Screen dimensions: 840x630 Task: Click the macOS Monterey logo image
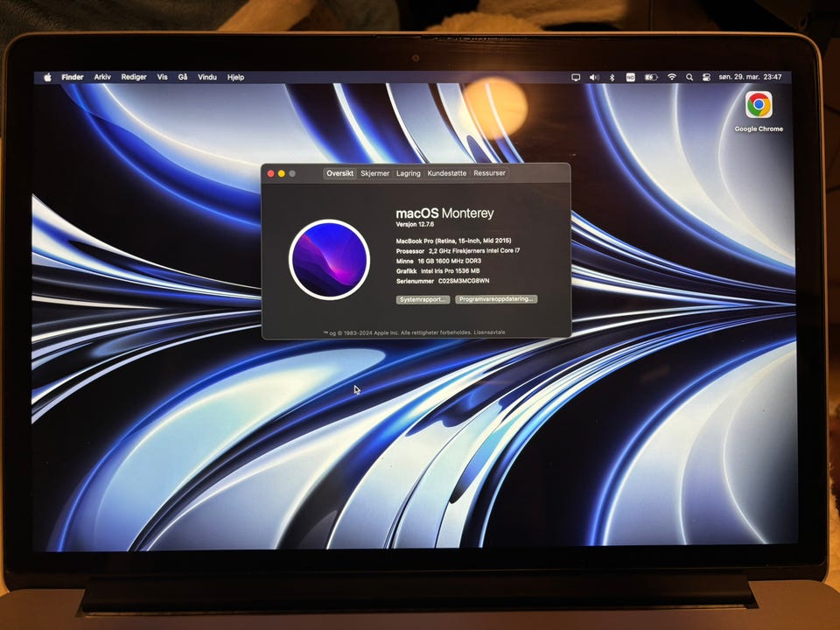[329, 260]
